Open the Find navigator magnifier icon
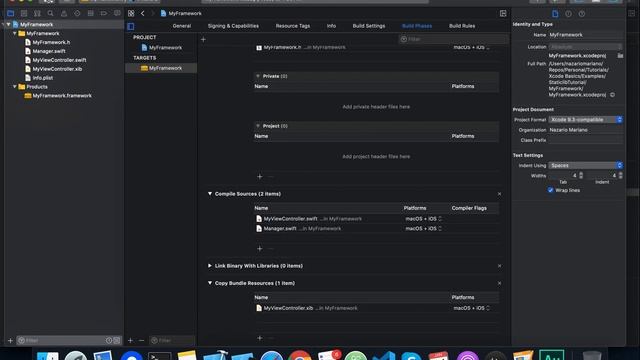 (50, 13)
